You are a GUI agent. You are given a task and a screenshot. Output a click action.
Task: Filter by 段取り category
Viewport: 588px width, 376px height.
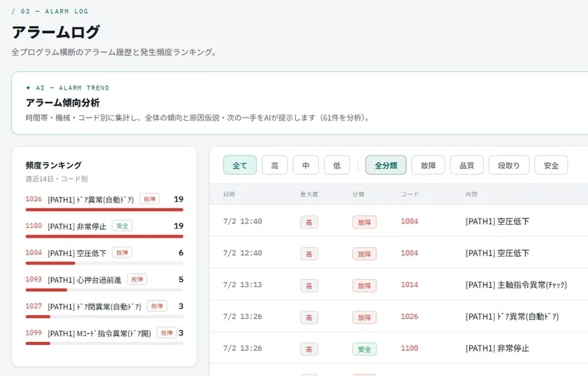(x=509, y=165)
